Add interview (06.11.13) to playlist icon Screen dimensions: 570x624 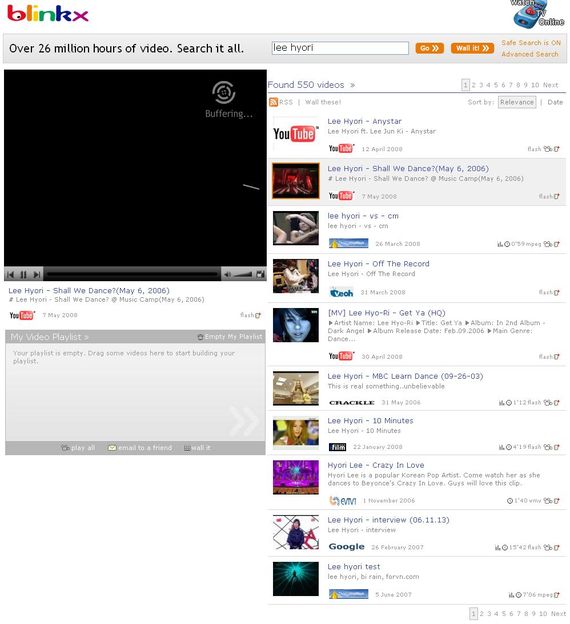tap(548, 548)
